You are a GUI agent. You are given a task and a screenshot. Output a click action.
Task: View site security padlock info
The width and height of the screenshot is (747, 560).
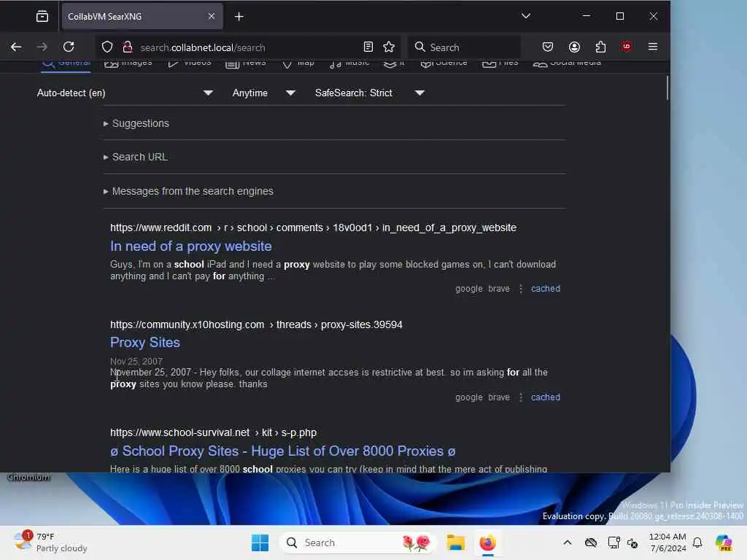pos(127,47)
